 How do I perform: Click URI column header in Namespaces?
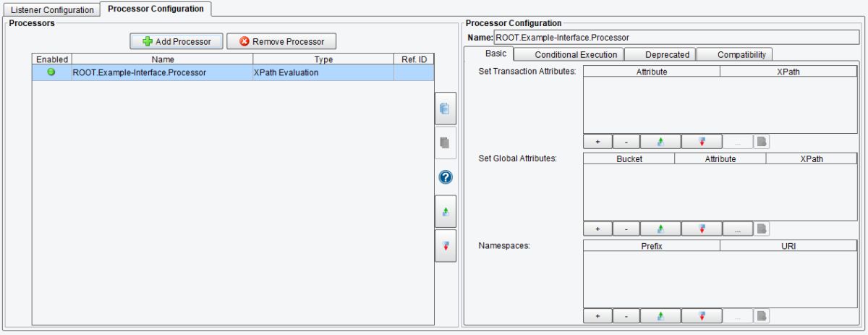pyautogui.click(x=788, y=246)
